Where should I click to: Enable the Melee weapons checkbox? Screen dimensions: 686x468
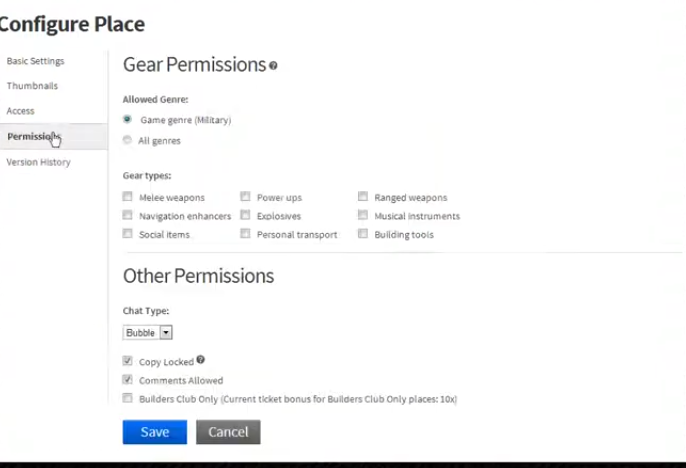pyautogui.click(x=128, y=197)
